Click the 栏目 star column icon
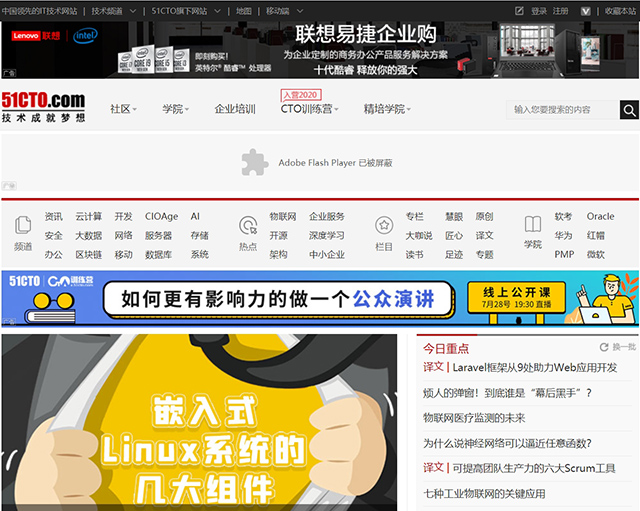This screenshot has height=511, width=640. (x=384, y=225)
